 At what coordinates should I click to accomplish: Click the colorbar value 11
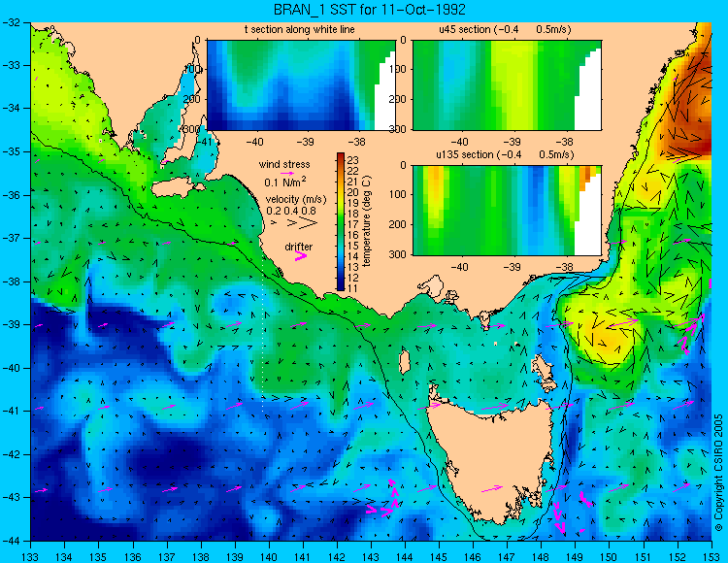(x=353, y=288)
